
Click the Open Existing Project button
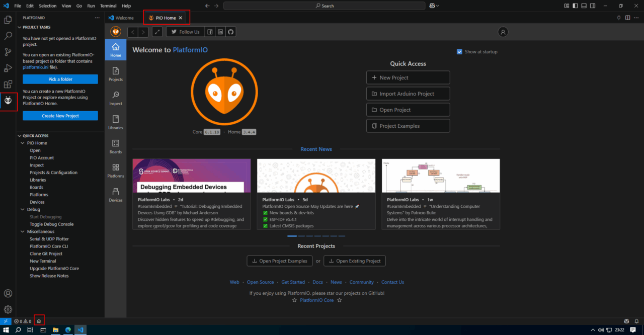(355, 261)
